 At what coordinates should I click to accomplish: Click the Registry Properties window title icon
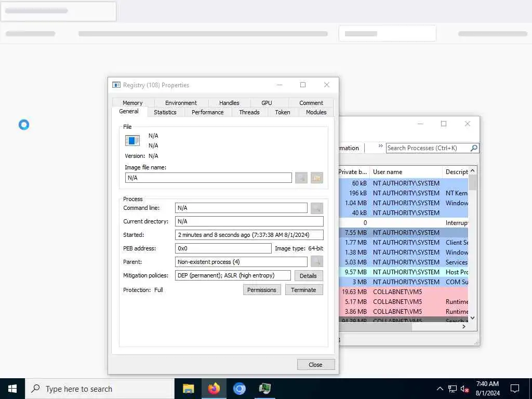pos(116,85)
